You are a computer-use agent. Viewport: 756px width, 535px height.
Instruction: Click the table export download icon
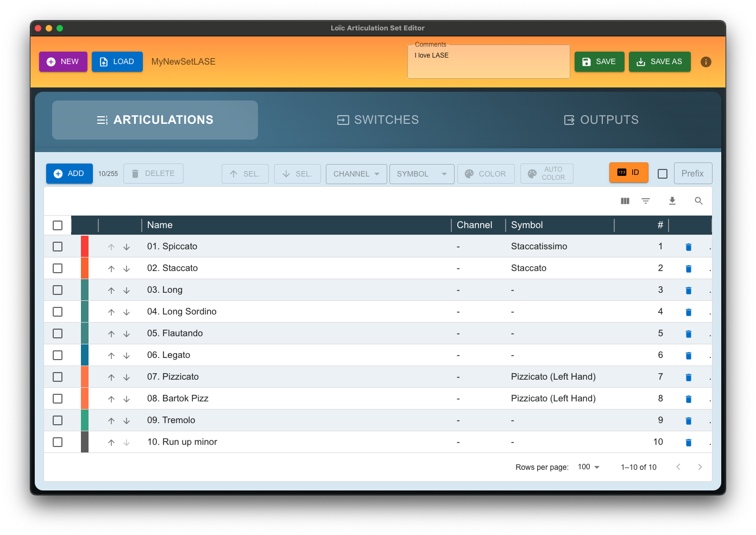(x=672, y=201)
